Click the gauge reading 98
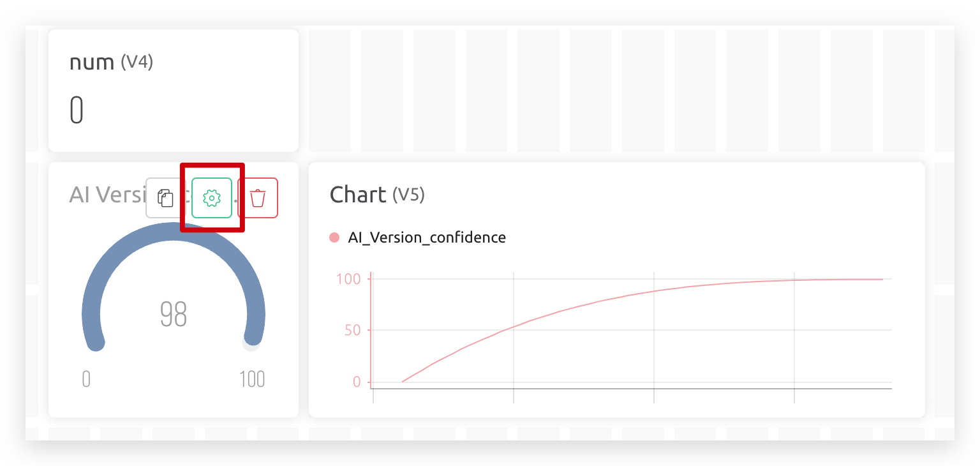The height and width of the screenshot is (466, 980). [174, 314]
